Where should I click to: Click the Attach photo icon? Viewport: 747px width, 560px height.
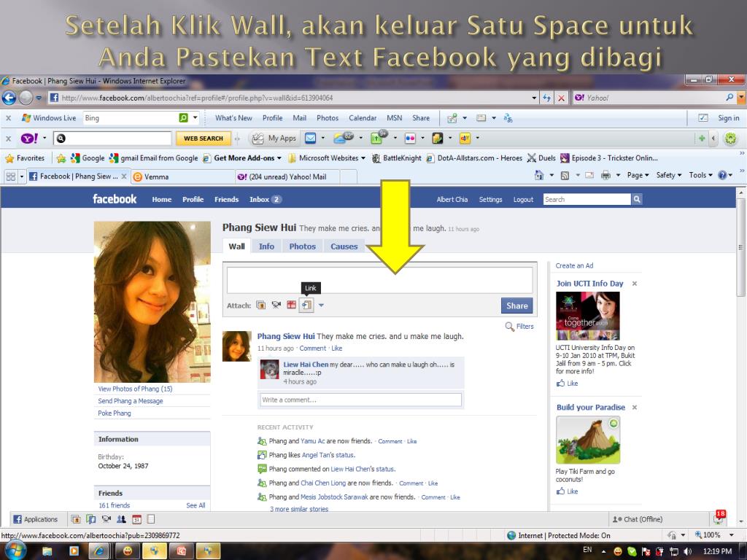tap(260, 306)
